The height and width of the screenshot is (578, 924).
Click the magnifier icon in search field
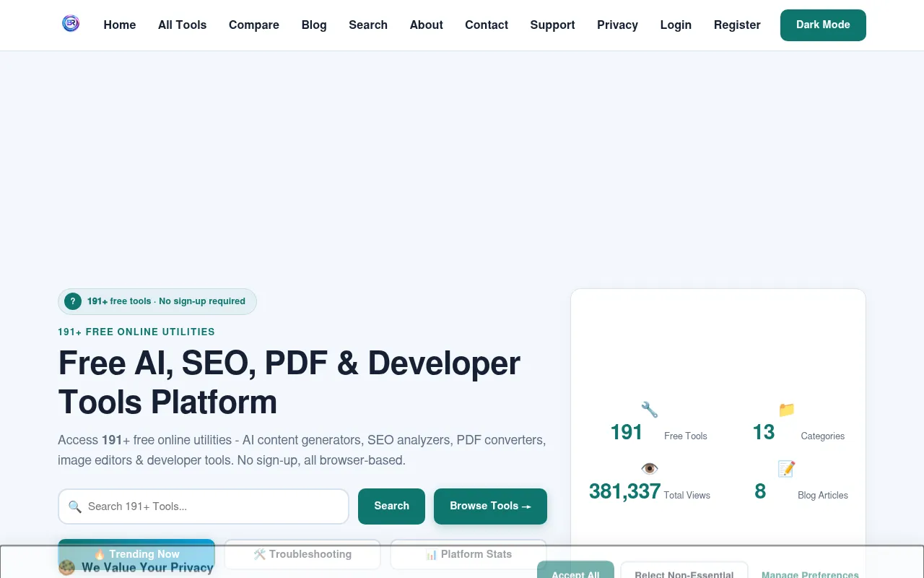(75, 506)
